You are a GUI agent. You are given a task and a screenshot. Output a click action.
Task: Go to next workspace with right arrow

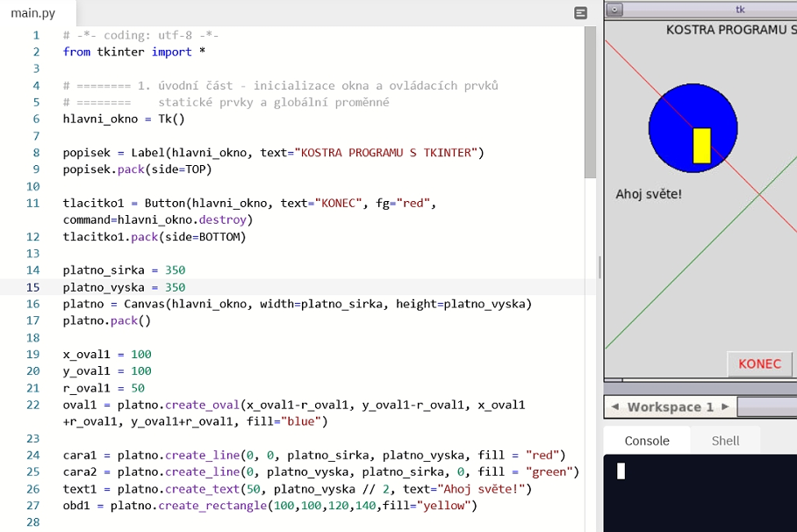point(725,406)
